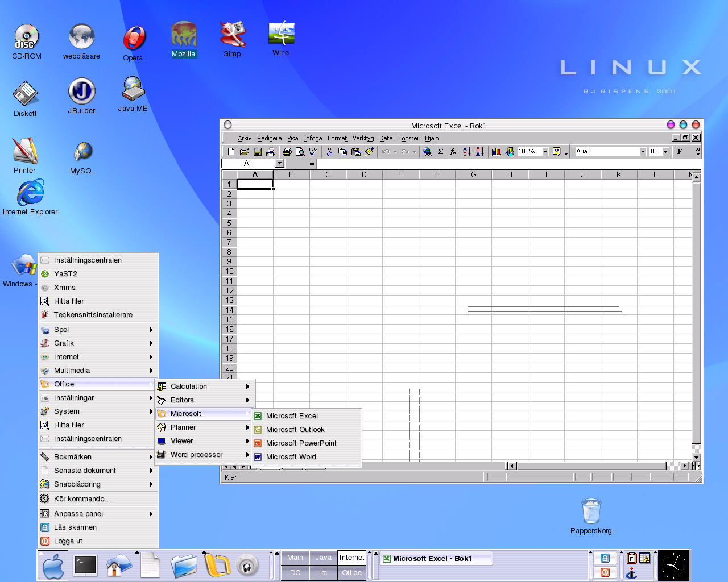
Task: Select Microsoft PowerPoint from the submenu
Action: click(307, 443)
